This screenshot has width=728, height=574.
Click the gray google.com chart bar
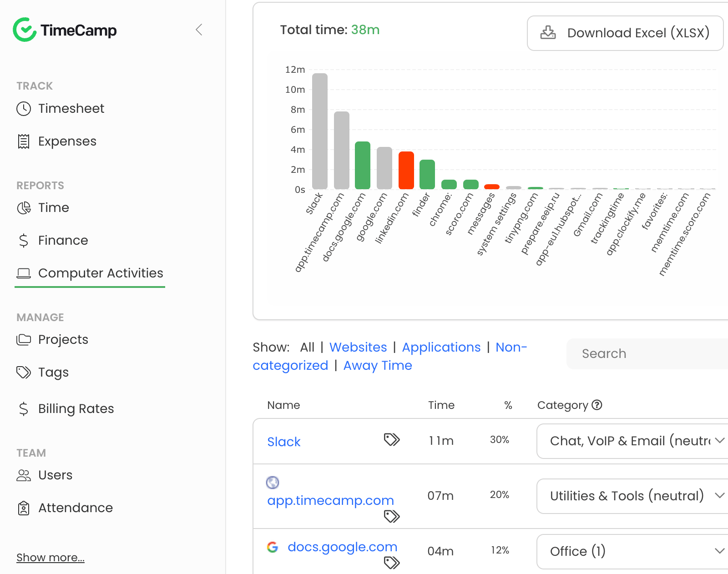(x=384, y=168)
